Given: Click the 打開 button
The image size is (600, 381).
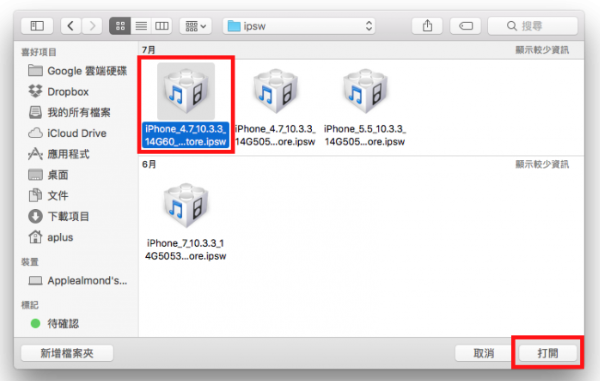Looking at the screenshot, I should pos(548,353).
